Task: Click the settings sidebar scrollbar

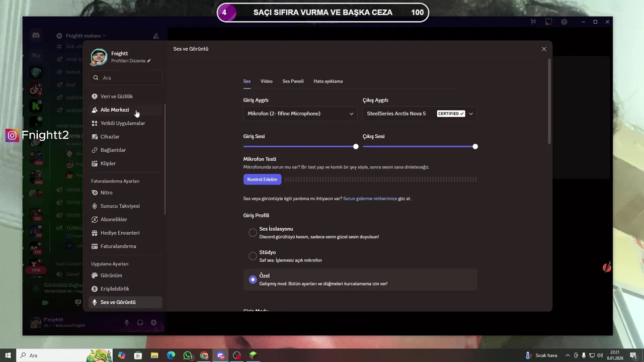Action: pos(165,160)
